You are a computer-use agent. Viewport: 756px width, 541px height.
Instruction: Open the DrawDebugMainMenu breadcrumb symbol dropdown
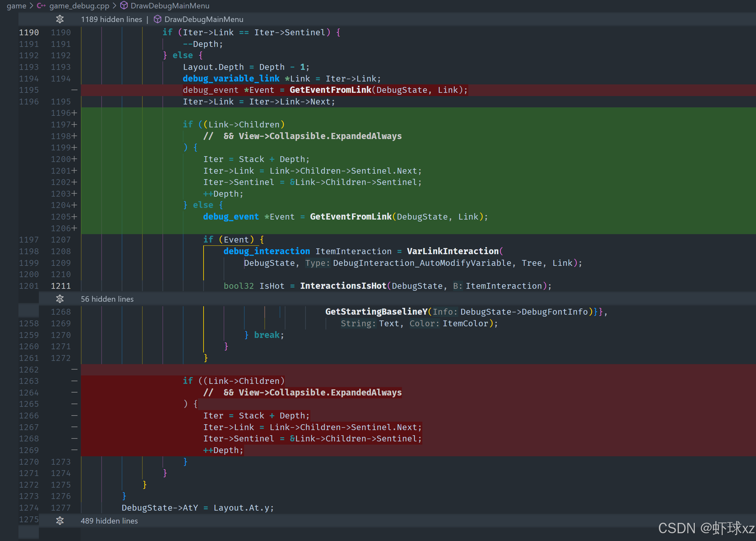pos(170,6)
